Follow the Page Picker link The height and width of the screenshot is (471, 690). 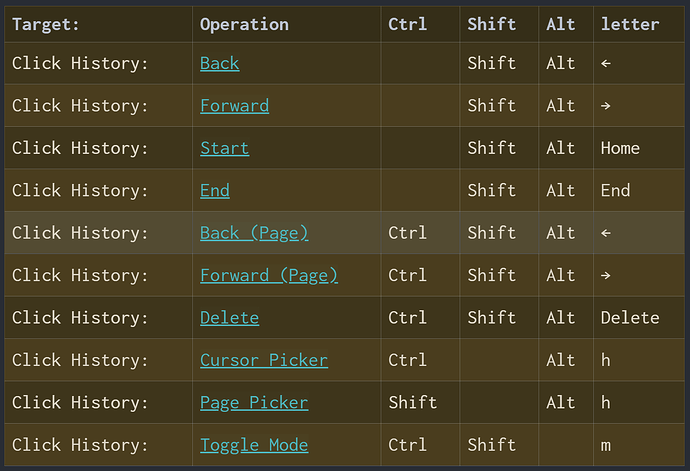(x=254, y=402)
